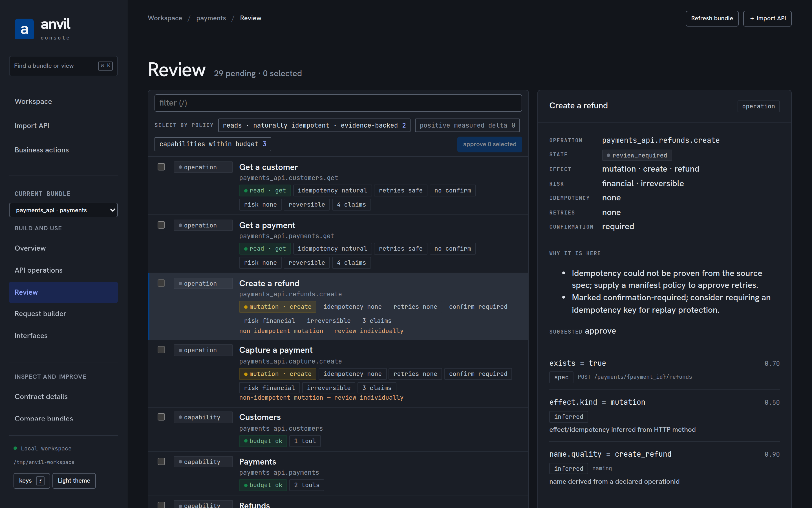Select the Review sidebar item
812x508 pixels.
(x=63, y=292)
